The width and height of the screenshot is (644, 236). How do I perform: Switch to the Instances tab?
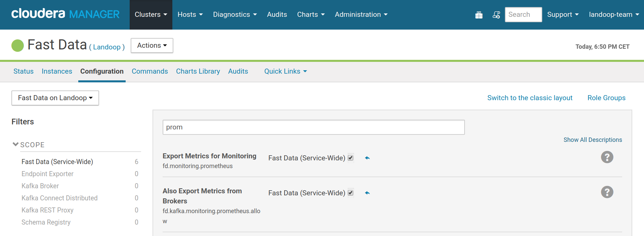point(57,71)
